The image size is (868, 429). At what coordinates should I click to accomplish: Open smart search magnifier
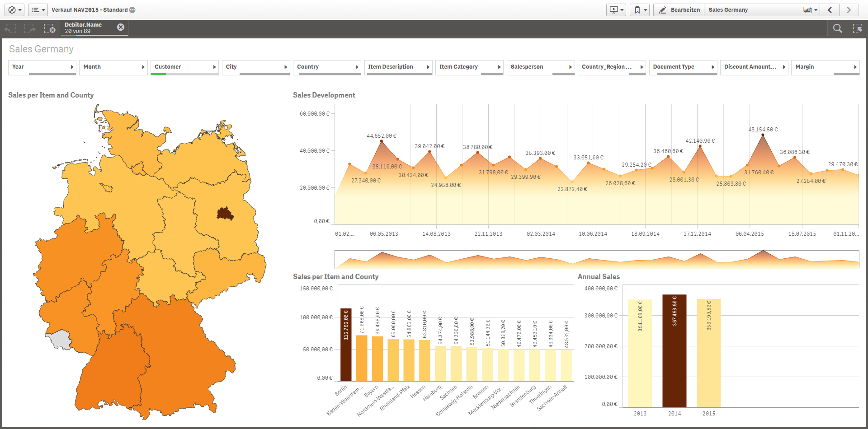(837, 28)
